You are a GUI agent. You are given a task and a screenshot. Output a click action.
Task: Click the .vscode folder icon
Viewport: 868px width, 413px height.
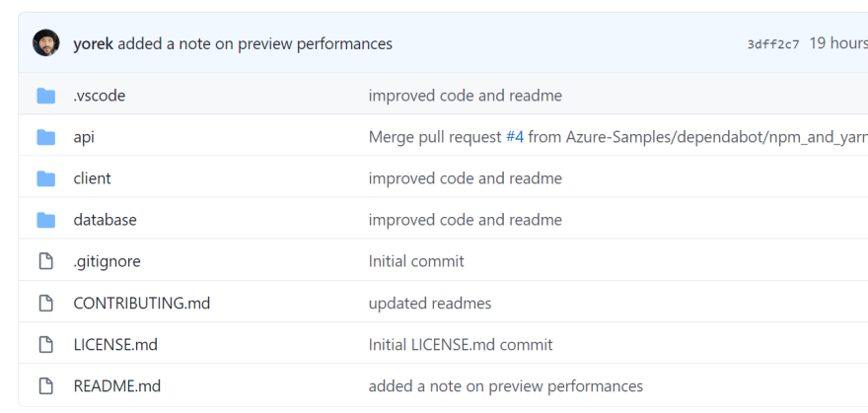[x=46, y=96]
